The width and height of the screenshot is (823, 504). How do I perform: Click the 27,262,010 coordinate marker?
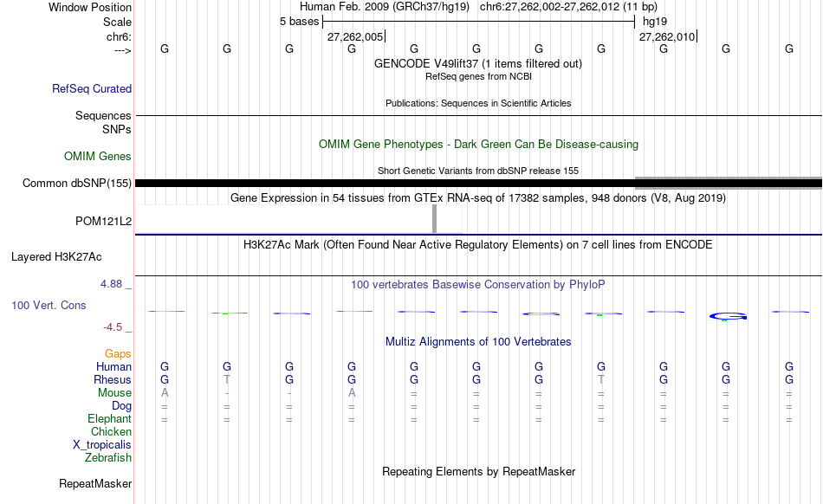coord(667,36)
